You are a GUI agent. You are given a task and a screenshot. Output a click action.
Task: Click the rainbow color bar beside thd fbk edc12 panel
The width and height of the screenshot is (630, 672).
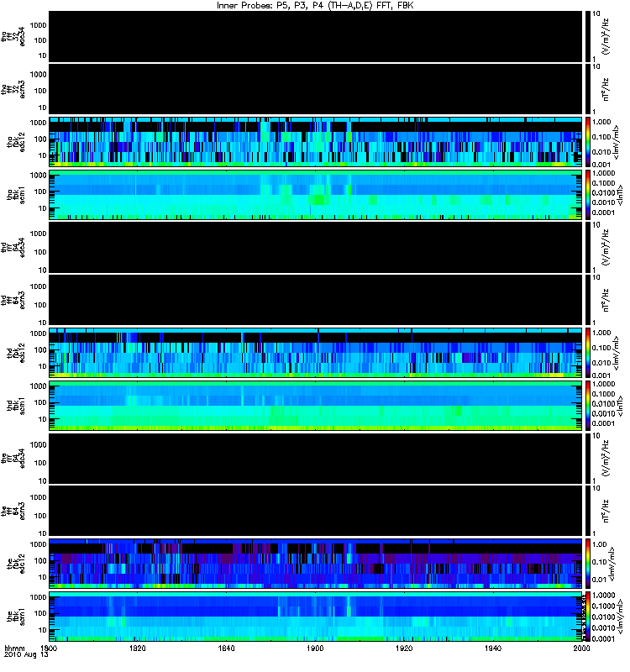589,353
